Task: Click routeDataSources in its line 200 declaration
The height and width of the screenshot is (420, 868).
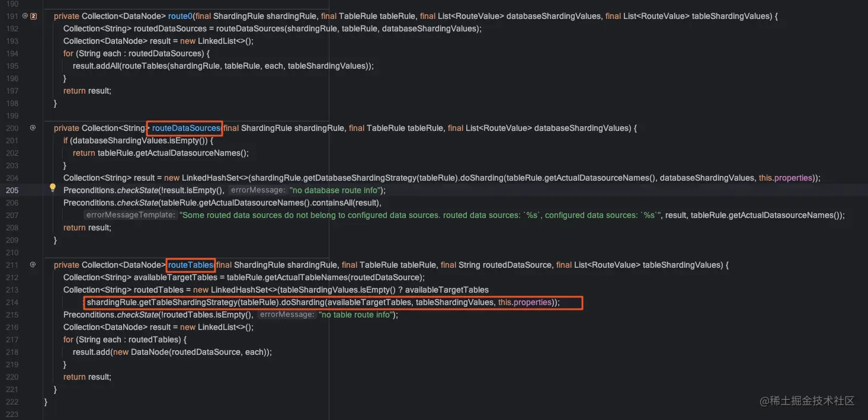Action: pyautogui.click(x=186, y=128)
